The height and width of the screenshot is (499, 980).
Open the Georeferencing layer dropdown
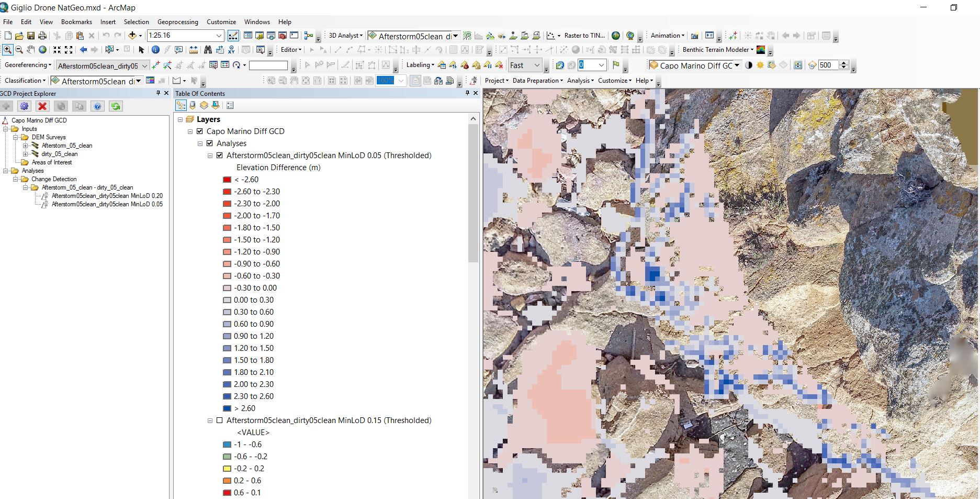[145, 65]
